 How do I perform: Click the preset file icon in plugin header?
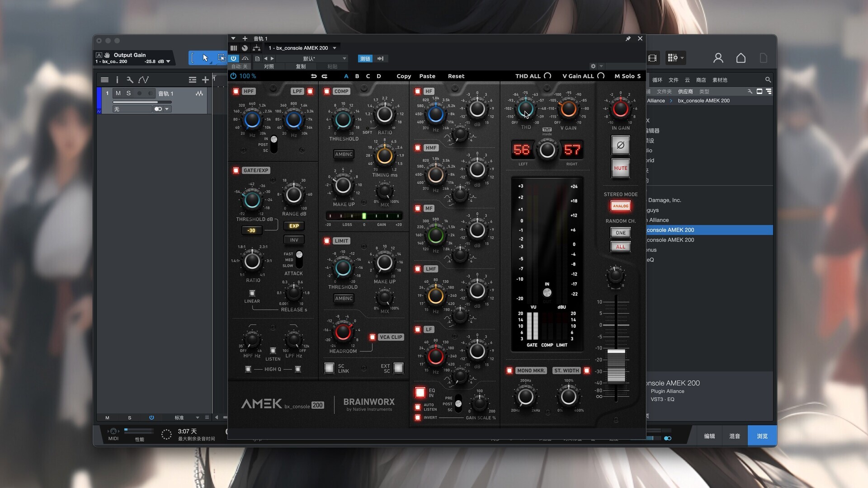(x=257, y=59)
